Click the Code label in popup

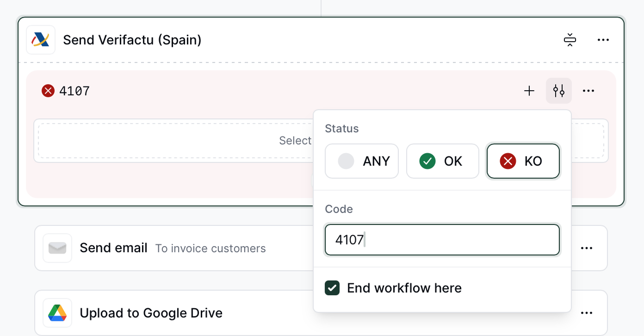coord(339,209)
